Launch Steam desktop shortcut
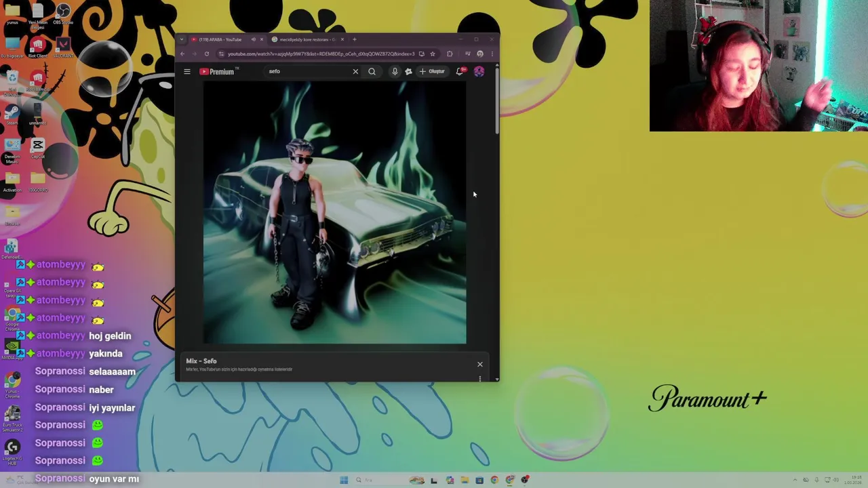This screenshot has width=868, height=488. tap(12, 113)
